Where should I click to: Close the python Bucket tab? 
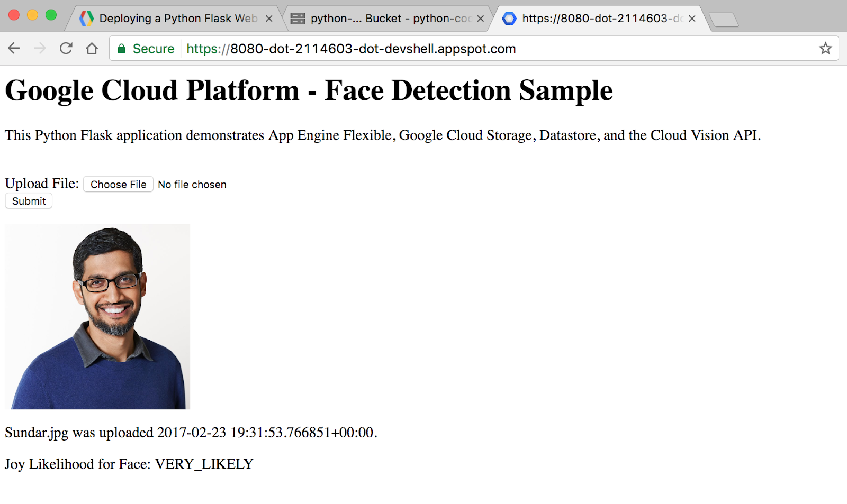click(x=480, y=17)
